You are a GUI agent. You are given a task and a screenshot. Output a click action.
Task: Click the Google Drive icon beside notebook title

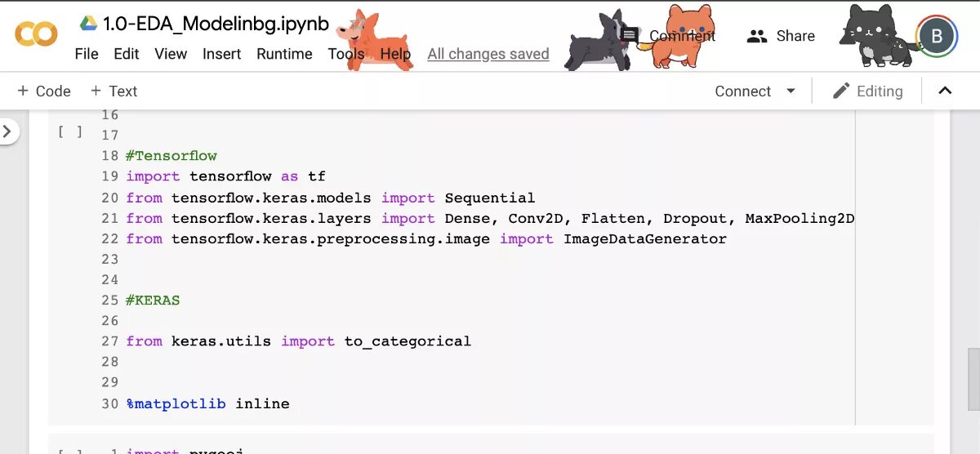[88, 24]
